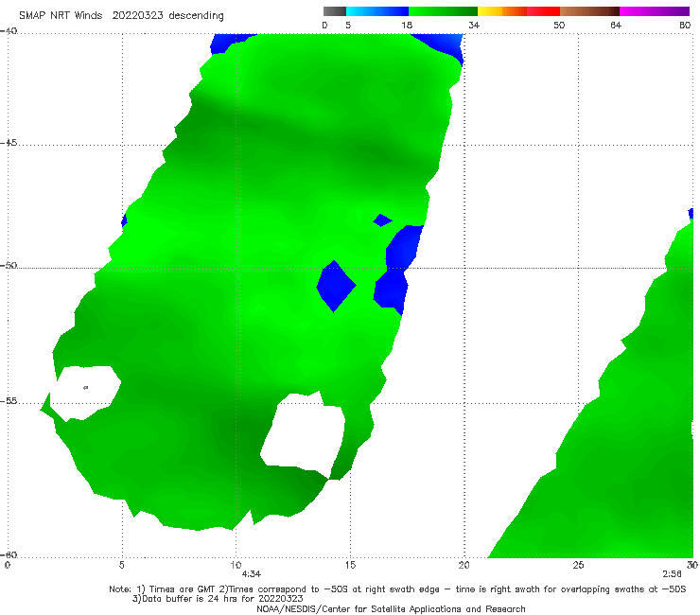700x615 pixels.
Task: Click the longitude axis label '25'
Action: (x=578, y=565)
